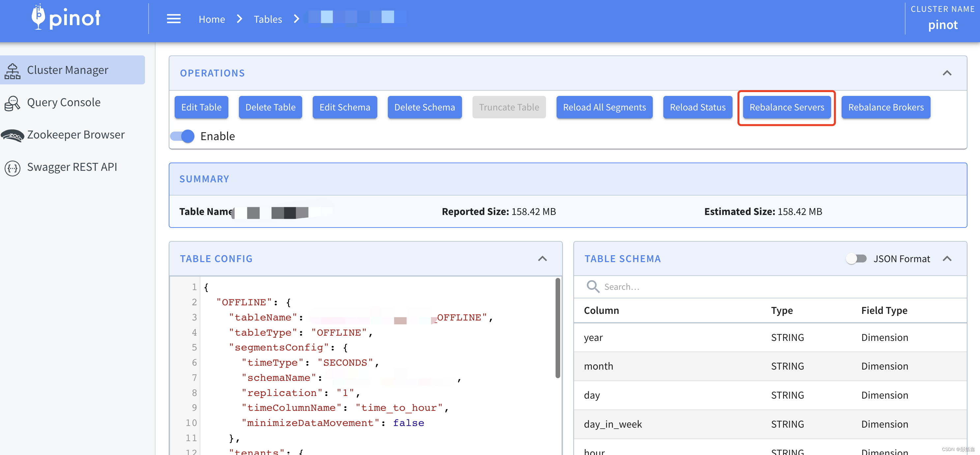Collapse the Operations panel chevron

pos(946,73)
